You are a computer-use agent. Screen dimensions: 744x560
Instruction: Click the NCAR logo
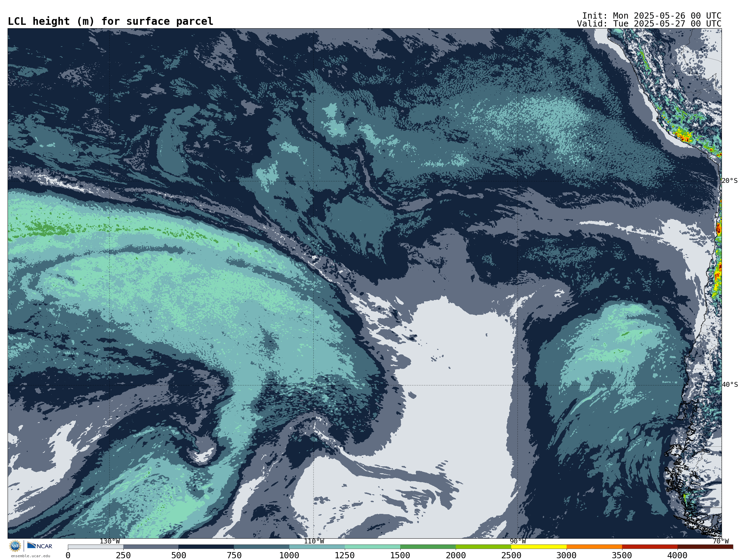(40, 546)
